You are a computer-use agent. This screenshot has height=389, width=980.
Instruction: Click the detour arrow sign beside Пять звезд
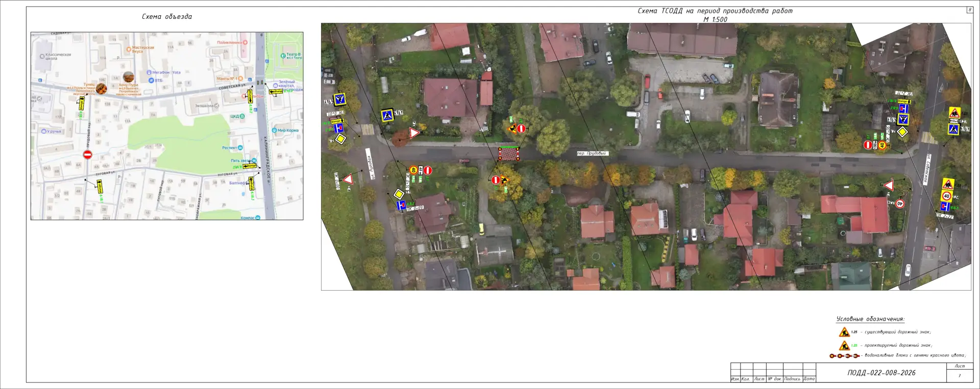(x=250, y=166)
